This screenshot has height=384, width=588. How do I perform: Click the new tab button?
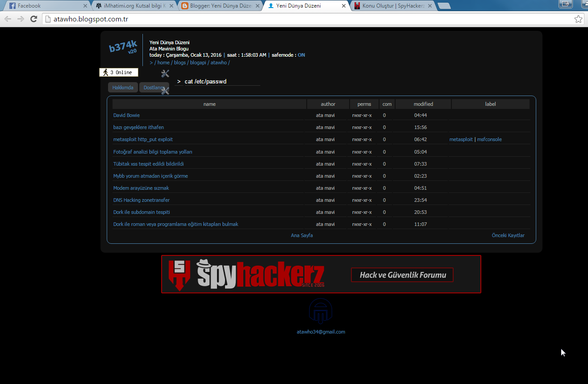point(443,6)
